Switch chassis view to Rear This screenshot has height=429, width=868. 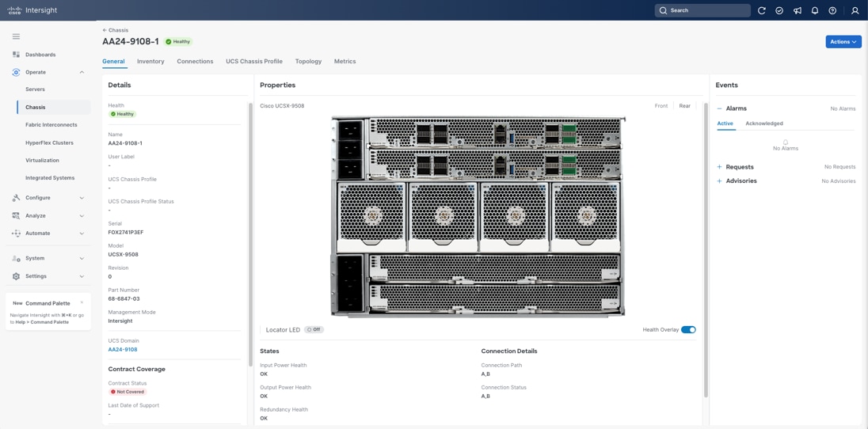point(684,106)
